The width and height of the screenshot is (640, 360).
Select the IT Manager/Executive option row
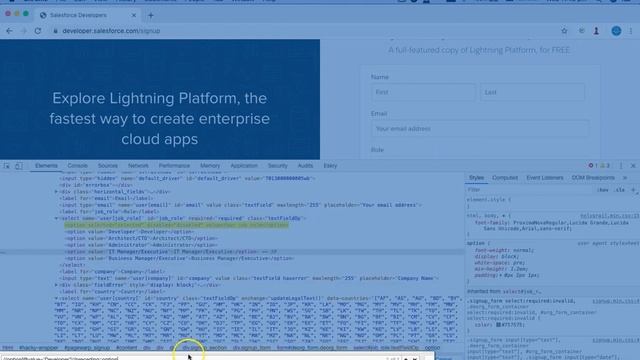(x=170, y=252)
